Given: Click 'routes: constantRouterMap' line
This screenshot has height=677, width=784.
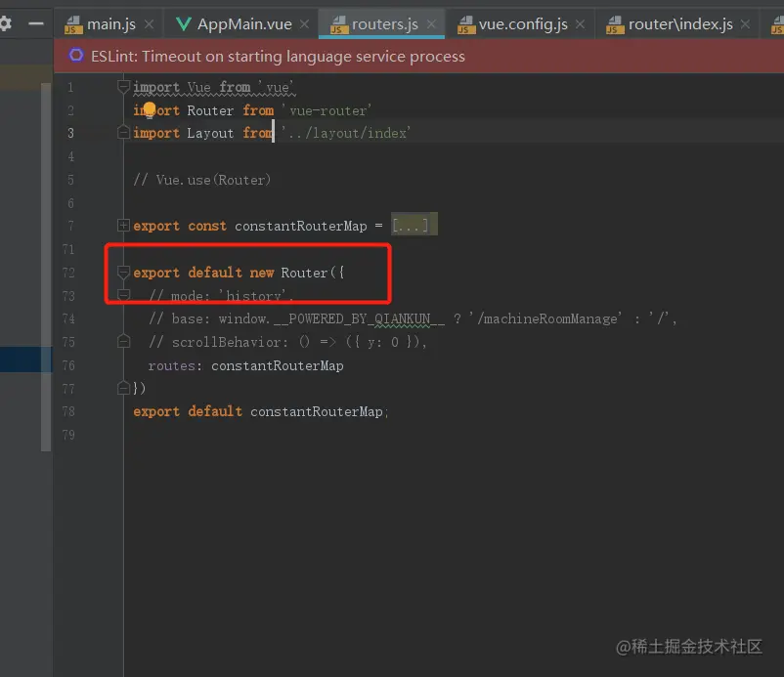Looking at the screenshot, I should (245, 365).
